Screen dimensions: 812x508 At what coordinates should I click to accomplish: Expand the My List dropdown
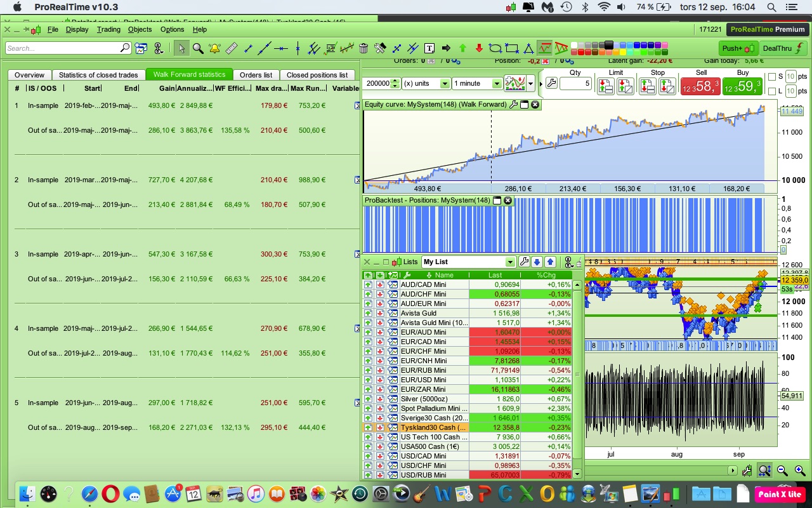[510, 262]
